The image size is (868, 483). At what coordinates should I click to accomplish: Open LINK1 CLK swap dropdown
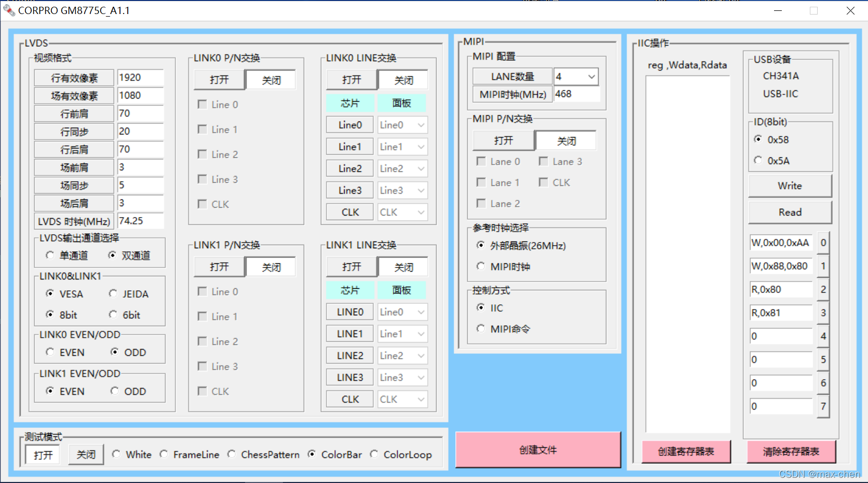(x=421, y=399)
